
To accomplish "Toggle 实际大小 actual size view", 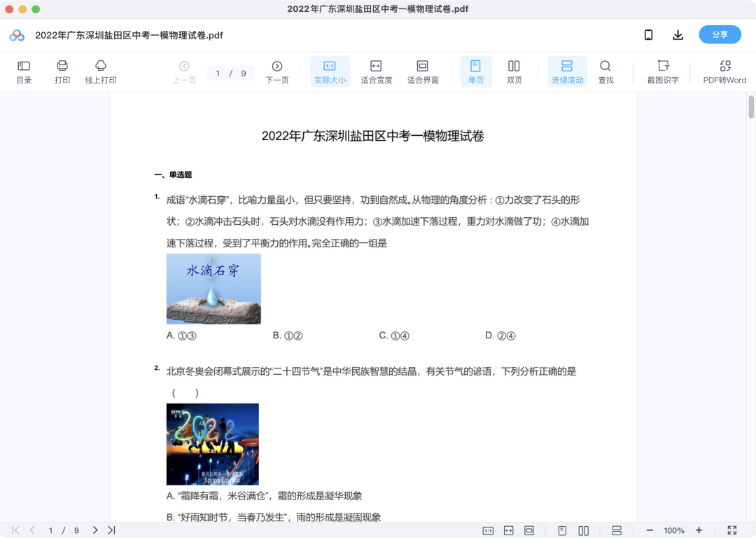I will 330,72.
